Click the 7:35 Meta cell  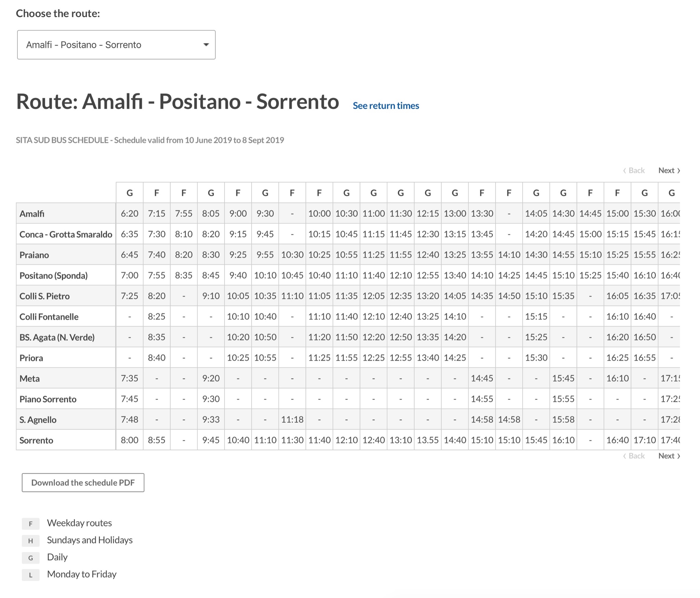130,378
